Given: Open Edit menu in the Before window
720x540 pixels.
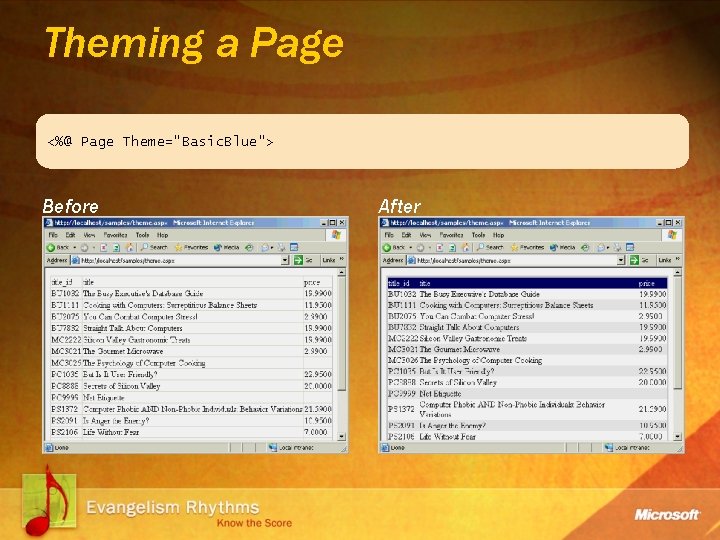Looking at the screenshot, I should [x=70, y=235].
